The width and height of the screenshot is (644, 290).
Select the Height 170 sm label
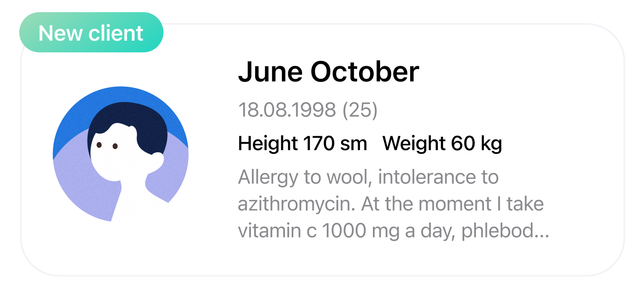tap(303, 144)
